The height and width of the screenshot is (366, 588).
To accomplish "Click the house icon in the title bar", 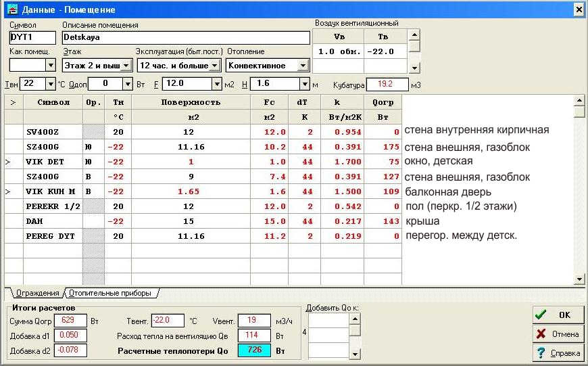I will coord(12,9).
